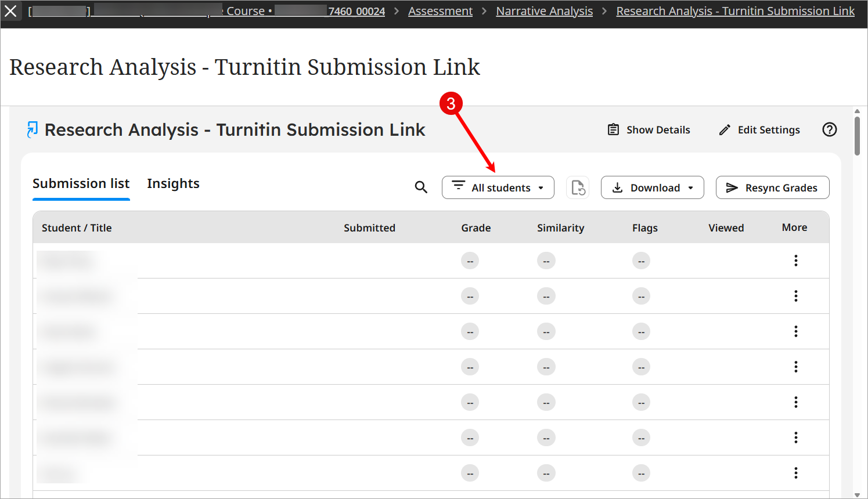Click the fourth row's flags placeholder
This screenshot has width=868, height=499.
[x=642, y=367]
